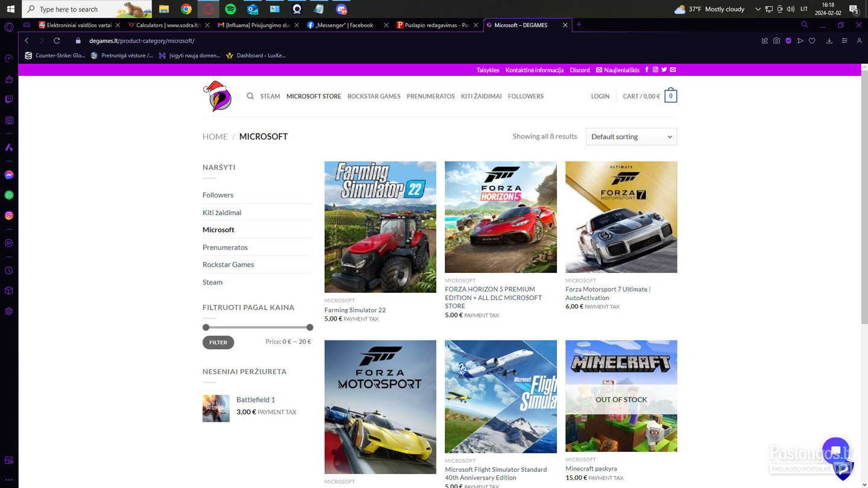Open the ad blocker shield icon

[788, 40]
